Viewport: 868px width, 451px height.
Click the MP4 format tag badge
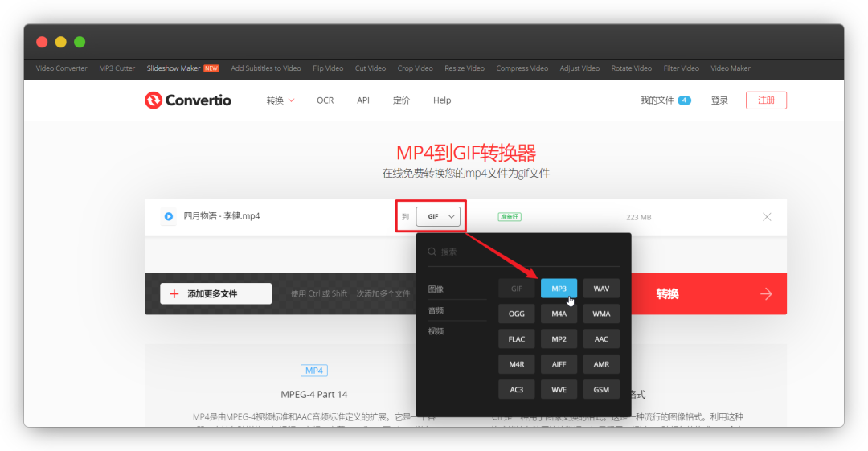pyautogui.click(x=314, y=370)
